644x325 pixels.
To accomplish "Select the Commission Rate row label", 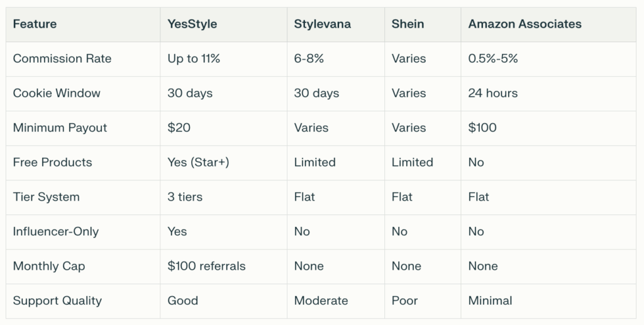I will tap(62, 58).
